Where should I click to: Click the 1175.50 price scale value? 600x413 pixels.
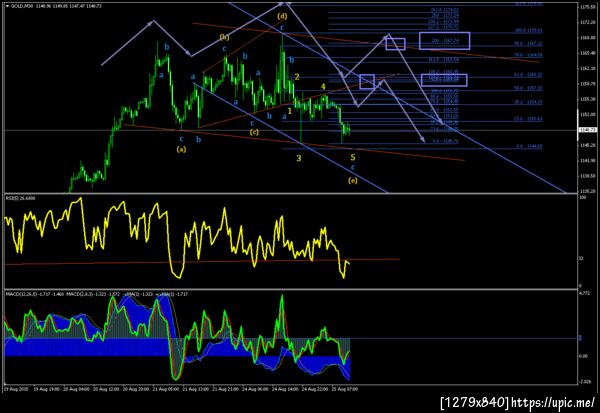click(x=587, y=7)
